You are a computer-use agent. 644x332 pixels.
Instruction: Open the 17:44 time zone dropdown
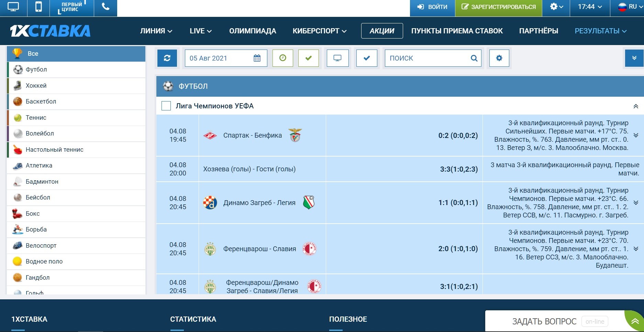pos(590,7)
